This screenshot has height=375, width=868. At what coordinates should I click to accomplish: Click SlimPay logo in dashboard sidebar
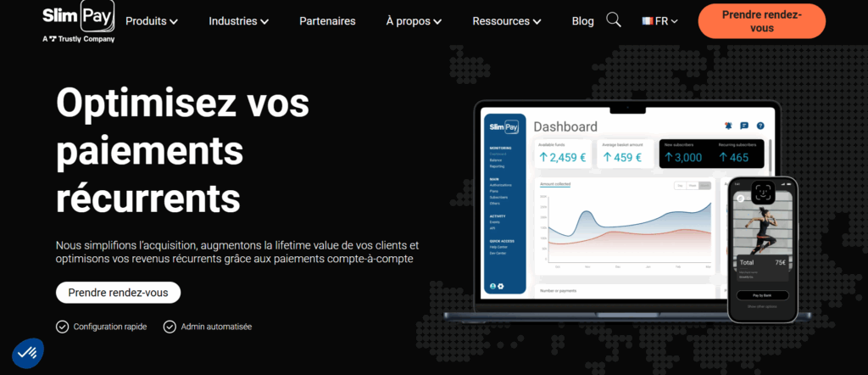click(504, 127)
